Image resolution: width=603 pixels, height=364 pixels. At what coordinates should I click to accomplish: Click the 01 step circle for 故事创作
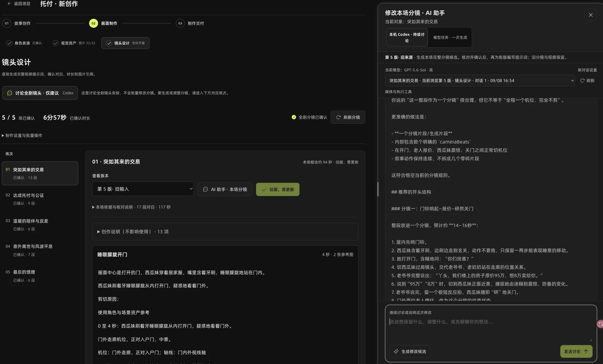click(7, 23)
